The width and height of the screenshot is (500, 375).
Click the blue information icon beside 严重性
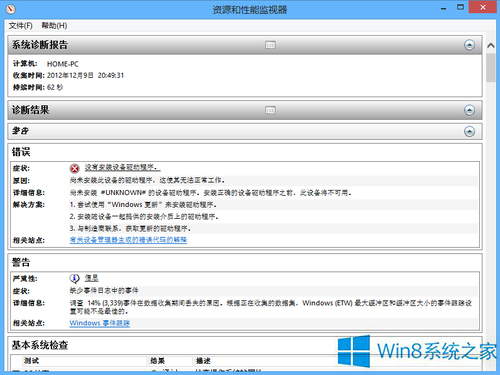pos(74,278)
